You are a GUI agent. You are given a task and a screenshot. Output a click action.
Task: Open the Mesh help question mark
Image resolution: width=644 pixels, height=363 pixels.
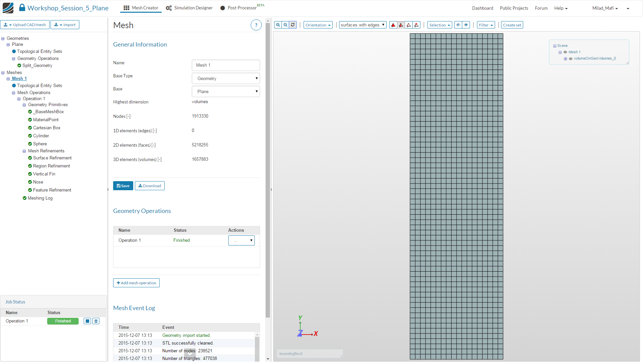tap(256, 25)
